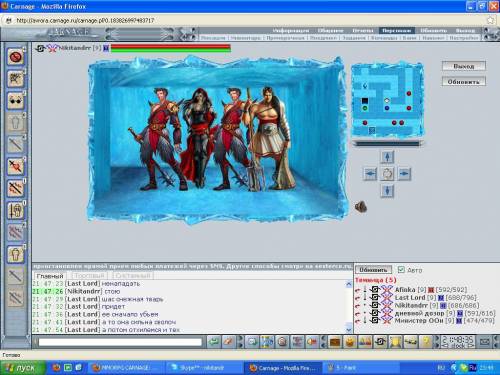Click player name Afinka in the list
Viewport: 500px width, 375px height.
click(x=405, y=290)
